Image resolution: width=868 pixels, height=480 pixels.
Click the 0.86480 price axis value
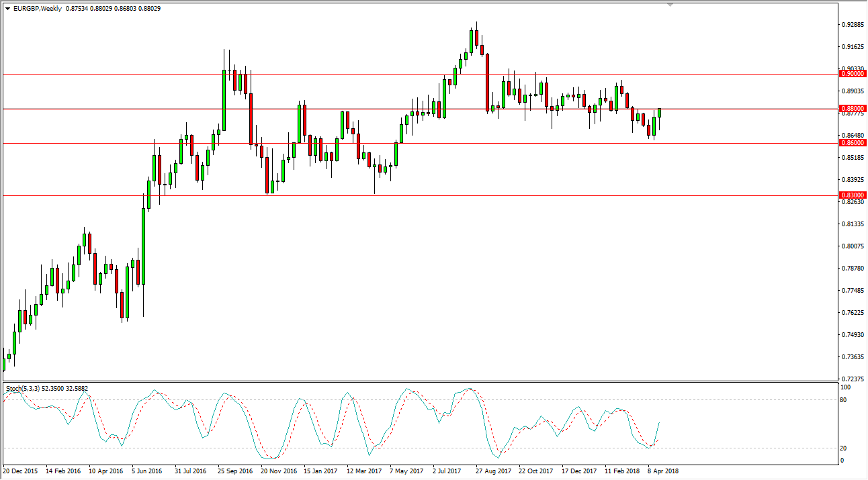point(852,136)
